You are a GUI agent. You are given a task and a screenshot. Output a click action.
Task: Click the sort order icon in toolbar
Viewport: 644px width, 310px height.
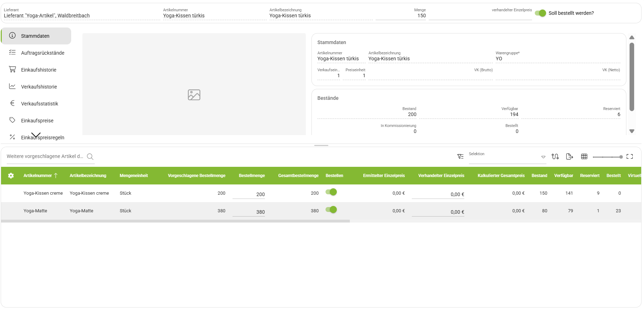555,157
